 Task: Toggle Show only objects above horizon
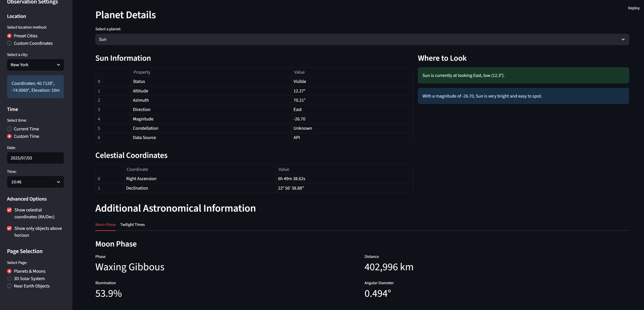click(x=9, y=228)
